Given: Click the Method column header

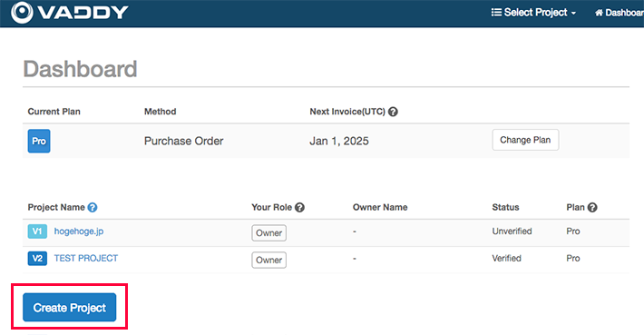Looking at the screenshot, I should pos(161,112).
